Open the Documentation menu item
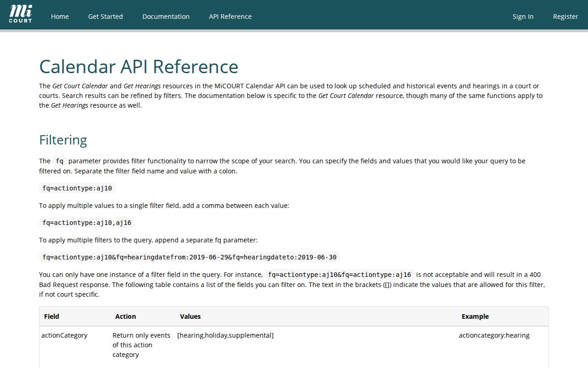This screenshot has width=588, height=368. (x=166, y=17)
